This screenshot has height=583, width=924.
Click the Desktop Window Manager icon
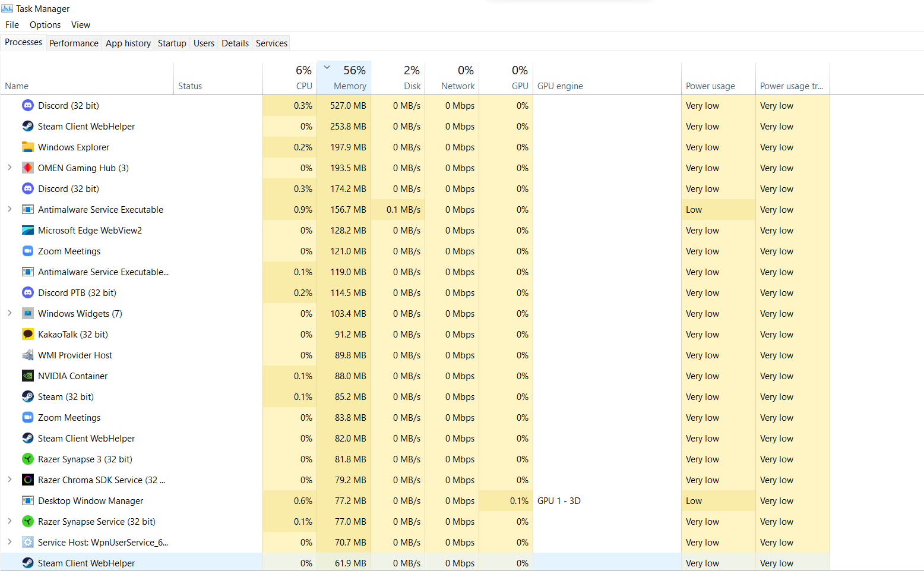28,500
